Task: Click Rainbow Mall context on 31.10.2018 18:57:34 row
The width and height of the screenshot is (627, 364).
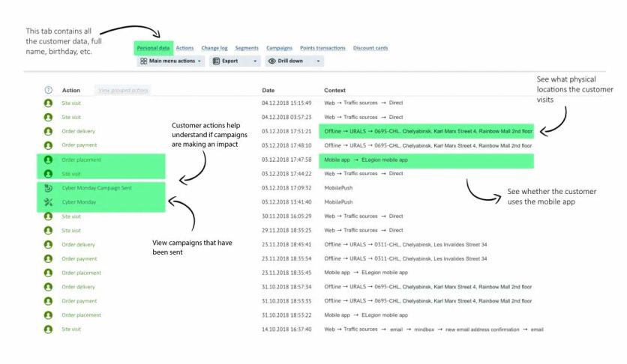Action: pyautogui.click(x=427, y=287)
